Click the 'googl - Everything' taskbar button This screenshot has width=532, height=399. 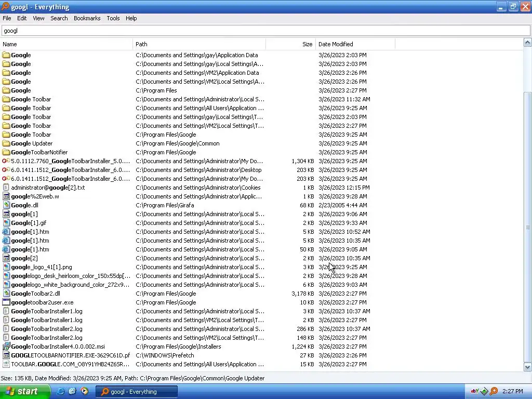tap(136, 392)
